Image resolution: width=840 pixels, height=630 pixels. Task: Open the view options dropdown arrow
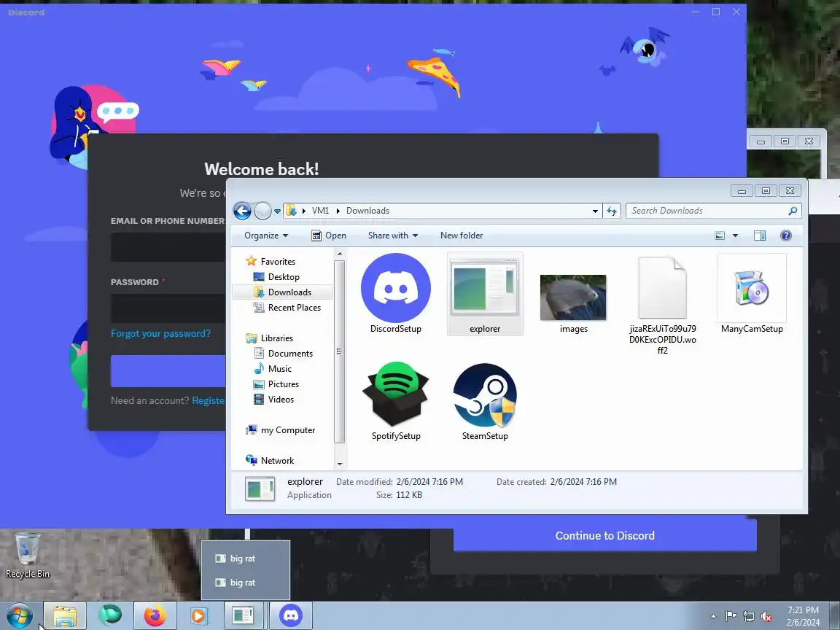coord(735,236)
